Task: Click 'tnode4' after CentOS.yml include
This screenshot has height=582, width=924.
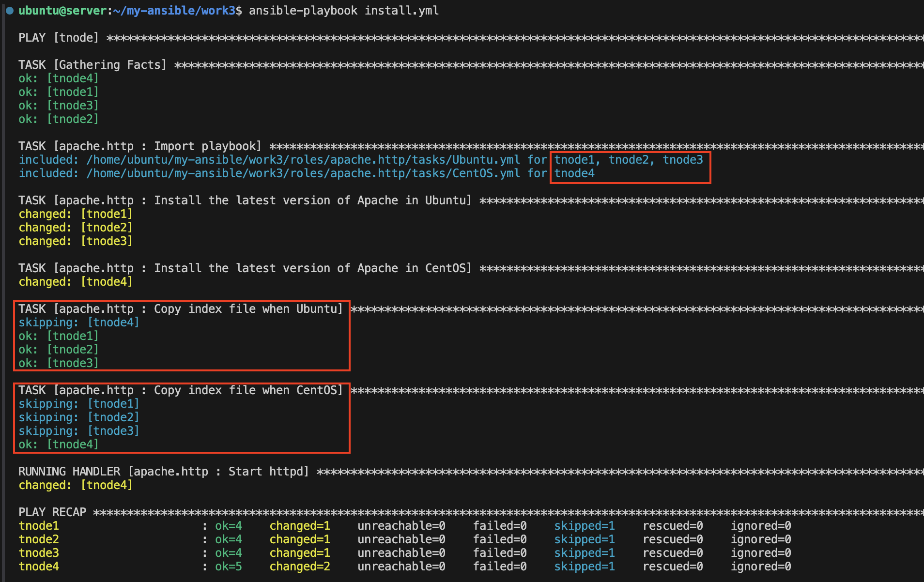Action: point(574,173)
